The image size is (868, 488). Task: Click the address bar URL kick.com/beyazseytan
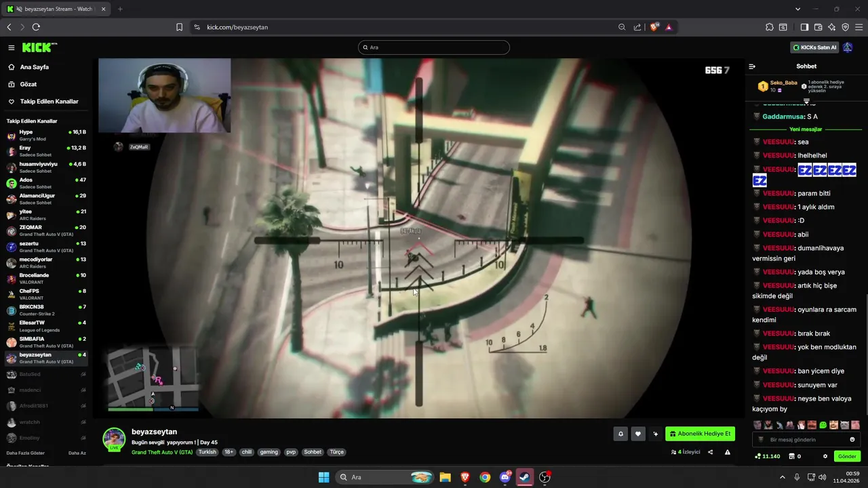coord(237,27)
